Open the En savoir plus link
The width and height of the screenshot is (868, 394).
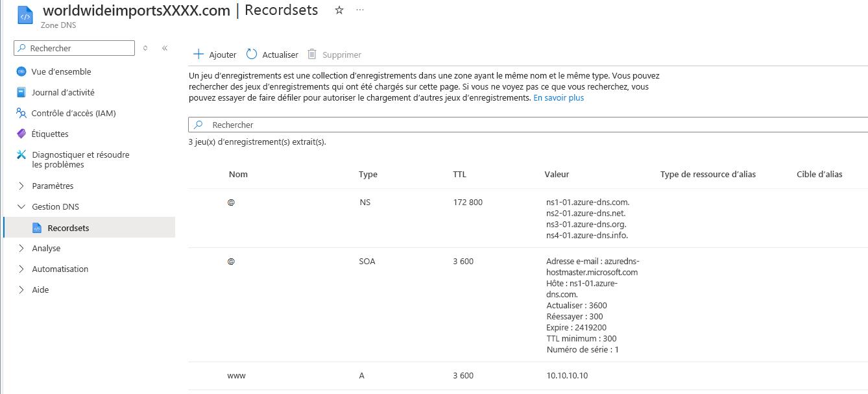pyautogui.click(x=559, y=98)
